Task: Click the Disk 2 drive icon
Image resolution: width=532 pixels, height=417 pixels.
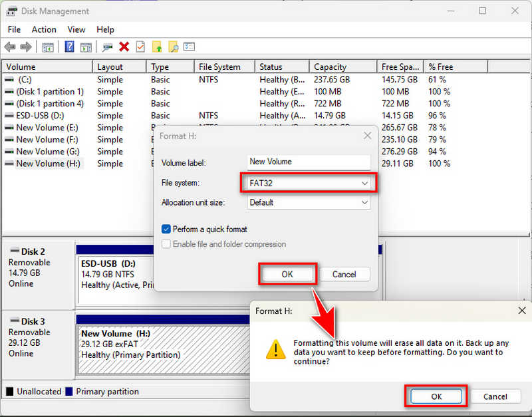Action: click(x=15, y=251)
